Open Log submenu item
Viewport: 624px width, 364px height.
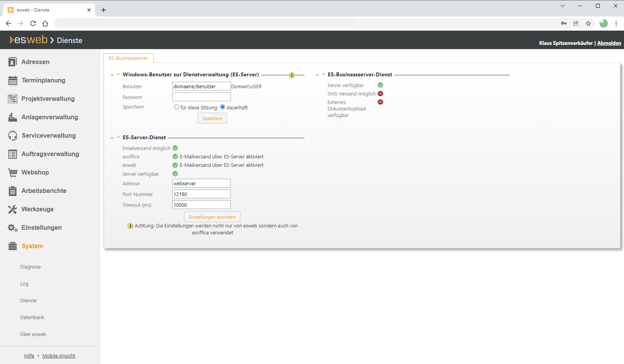(24, 284)
